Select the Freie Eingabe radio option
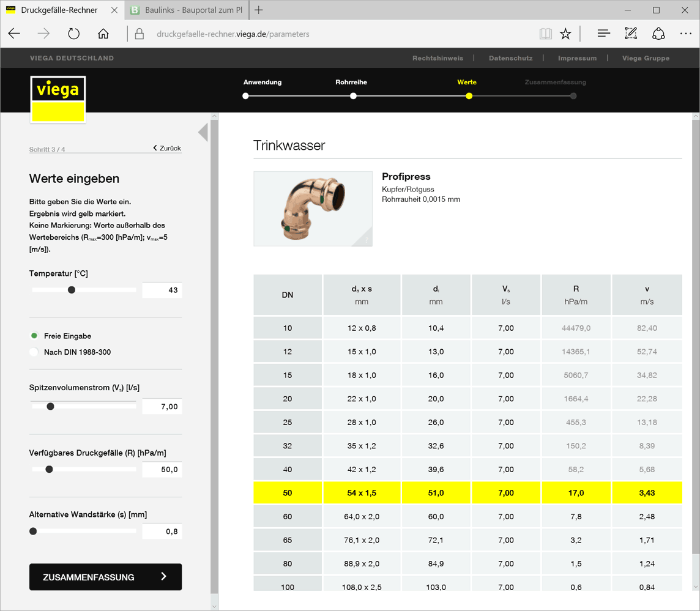The width and height of the screenshot is (700, 611). [34, 336]
